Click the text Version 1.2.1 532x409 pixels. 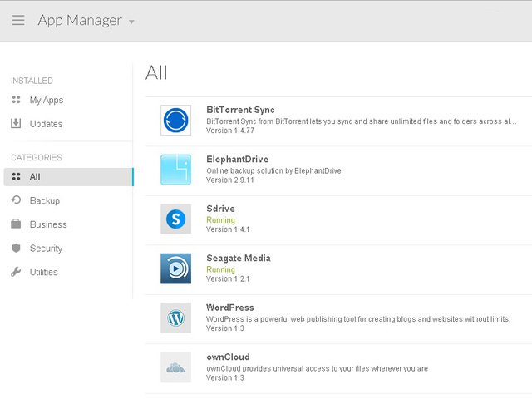(x=228, y=278)
